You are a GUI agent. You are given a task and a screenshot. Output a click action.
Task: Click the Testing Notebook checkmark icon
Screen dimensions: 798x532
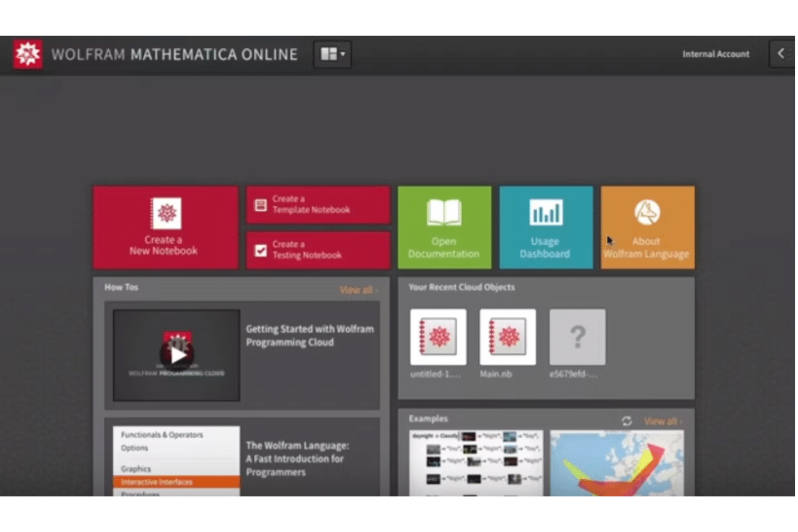pyautogui.click(x=261, y=251)
